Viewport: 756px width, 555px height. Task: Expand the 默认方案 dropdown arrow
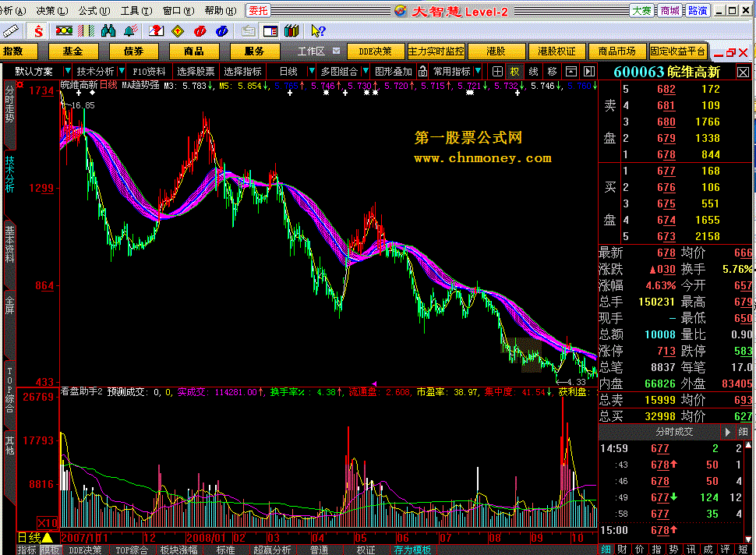click(x=68, y=72)
